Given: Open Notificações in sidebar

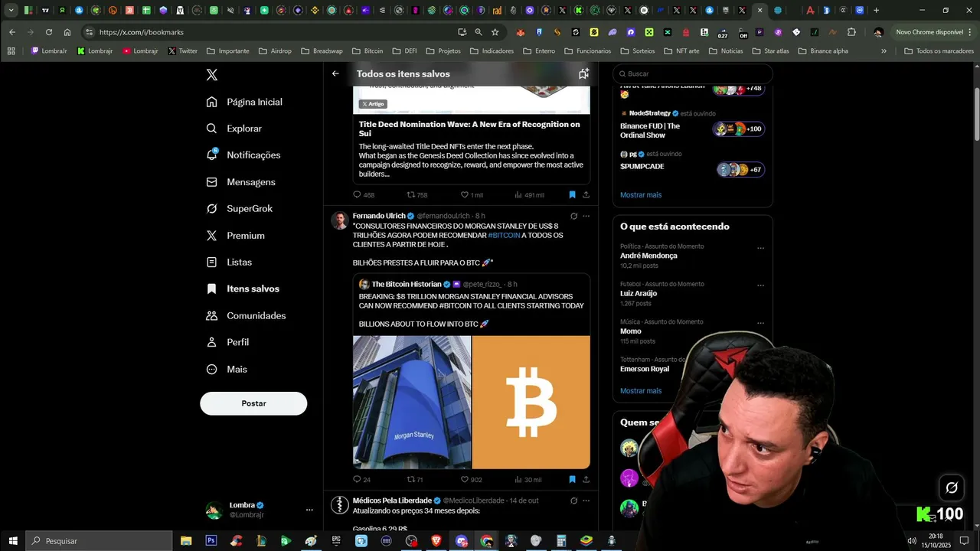Looking at the screenshot, I should [x=243, y=155].
